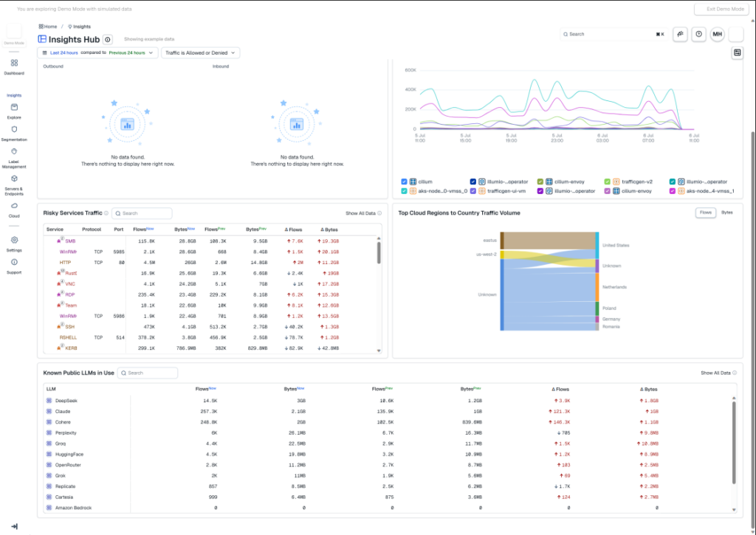
Task: Switch Sankey chart to Bytes tab
Action: pyautogui.click(x=726, y=213)
